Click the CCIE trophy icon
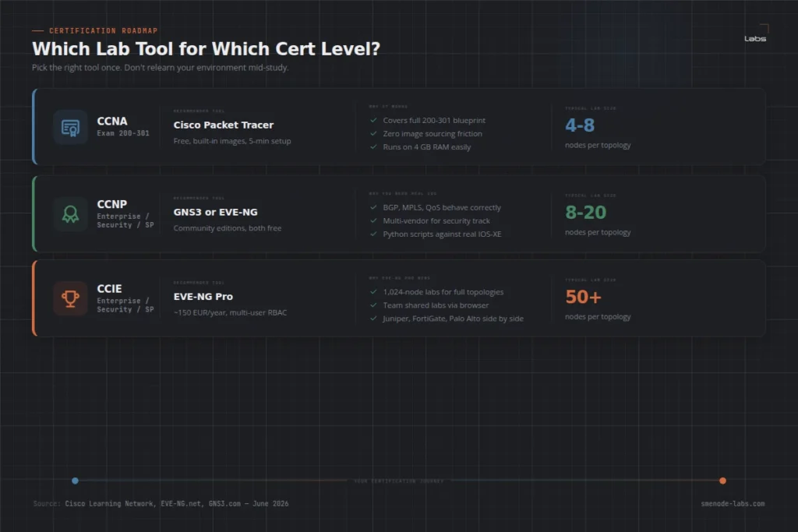 pos(70,298)
